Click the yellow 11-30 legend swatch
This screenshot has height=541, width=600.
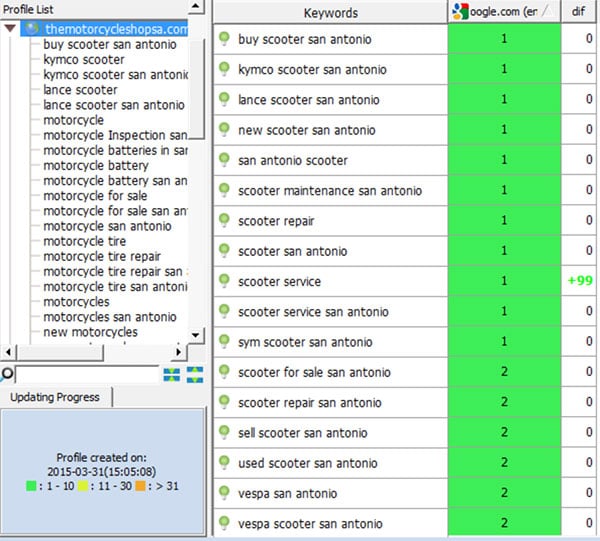point(83,486)
